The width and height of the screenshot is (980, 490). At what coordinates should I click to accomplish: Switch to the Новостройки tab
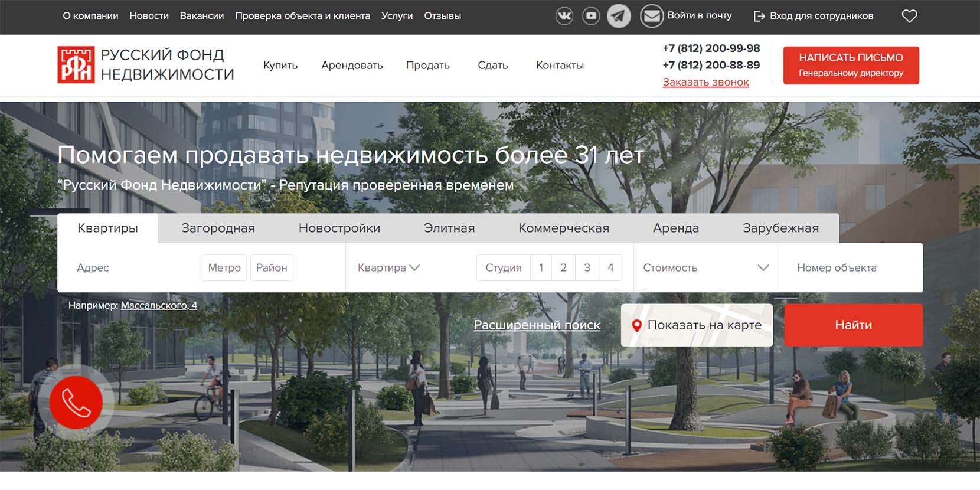(x=339, y=228)
